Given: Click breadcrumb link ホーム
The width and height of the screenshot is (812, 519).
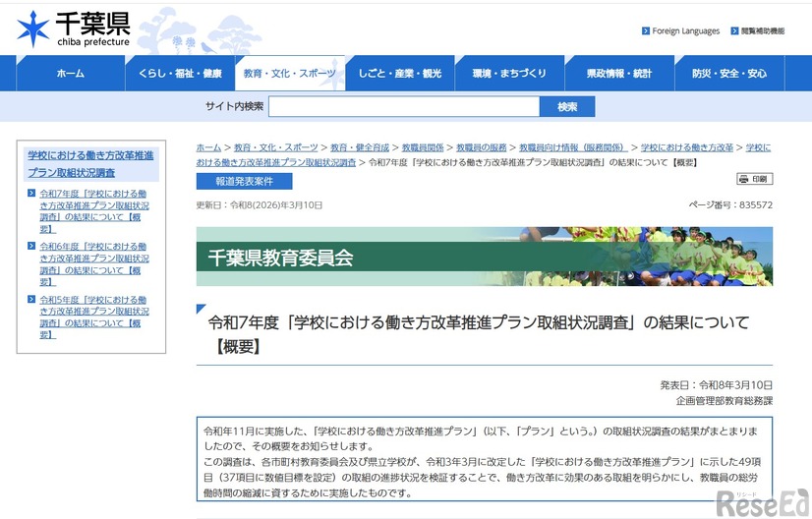Looking at the screenshot, I should (208, 147).
